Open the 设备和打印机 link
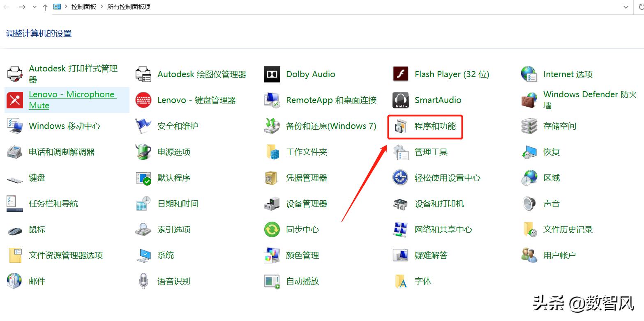The width and height of the screenshot is (644, 321). tap(439, 204)
